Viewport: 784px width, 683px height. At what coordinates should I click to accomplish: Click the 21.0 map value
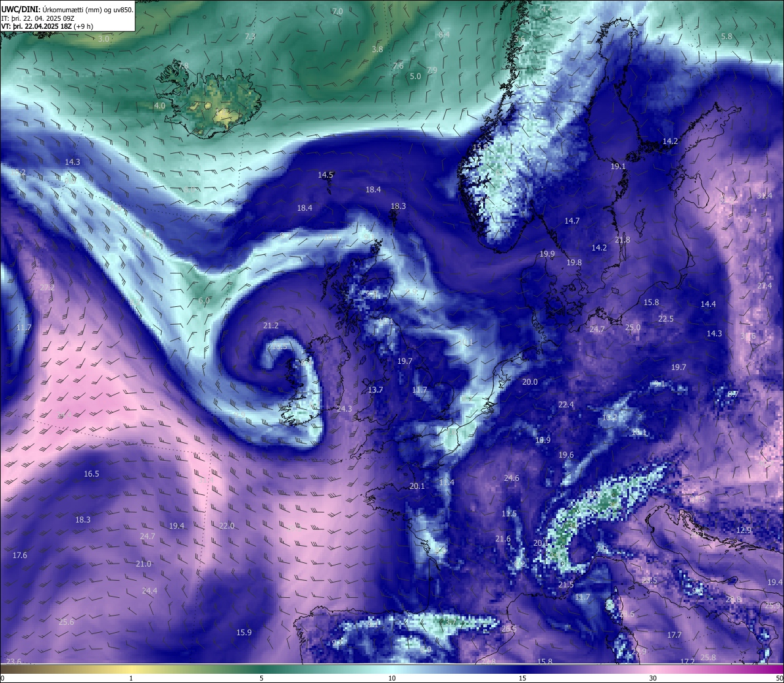(x=143, y=564)
